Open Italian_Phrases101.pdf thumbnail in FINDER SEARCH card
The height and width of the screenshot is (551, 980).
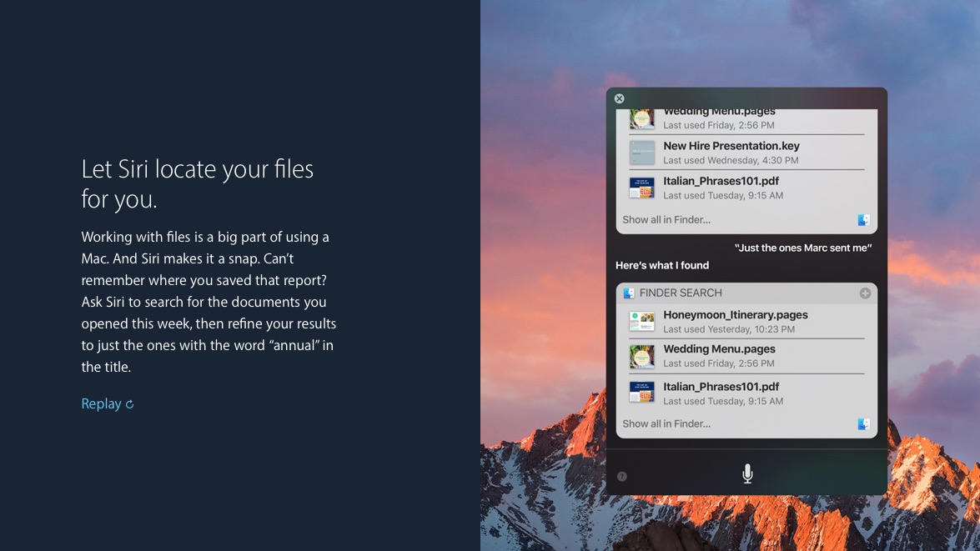click(641, 393)
